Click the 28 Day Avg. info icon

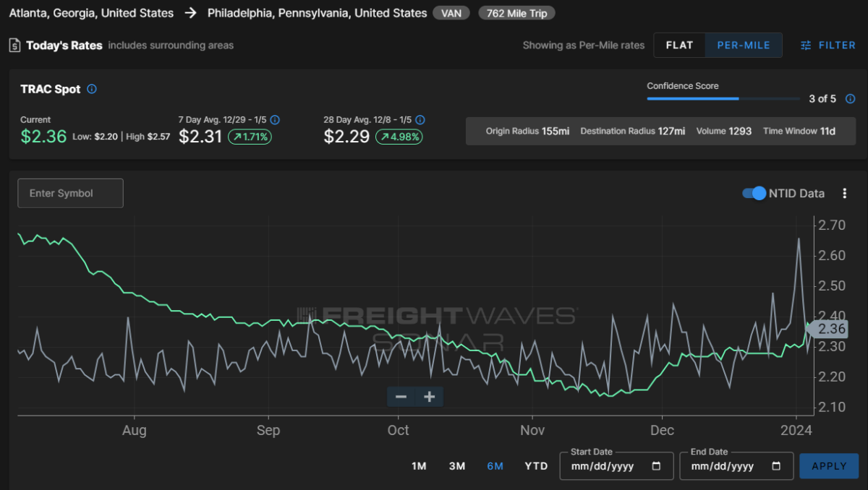pos(420,120)
